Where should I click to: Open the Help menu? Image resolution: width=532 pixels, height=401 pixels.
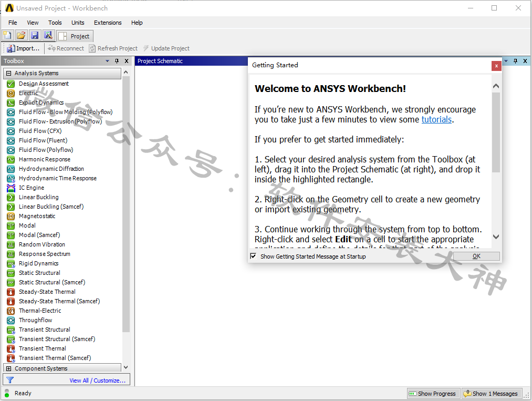(x=137, y=23)
